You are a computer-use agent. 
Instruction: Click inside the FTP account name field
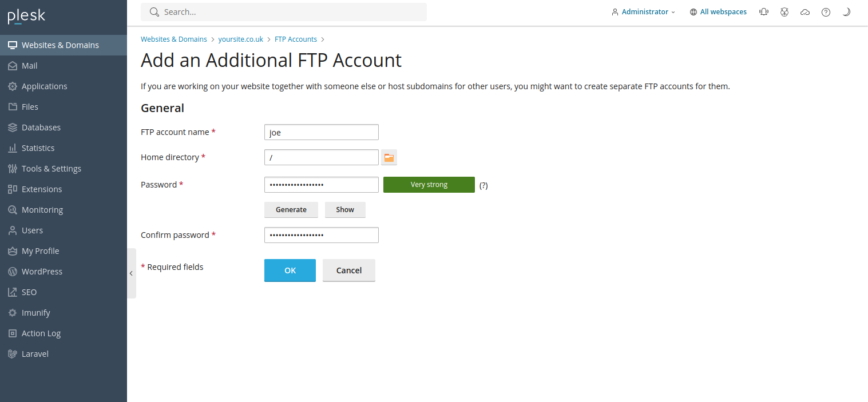[321, 132]
